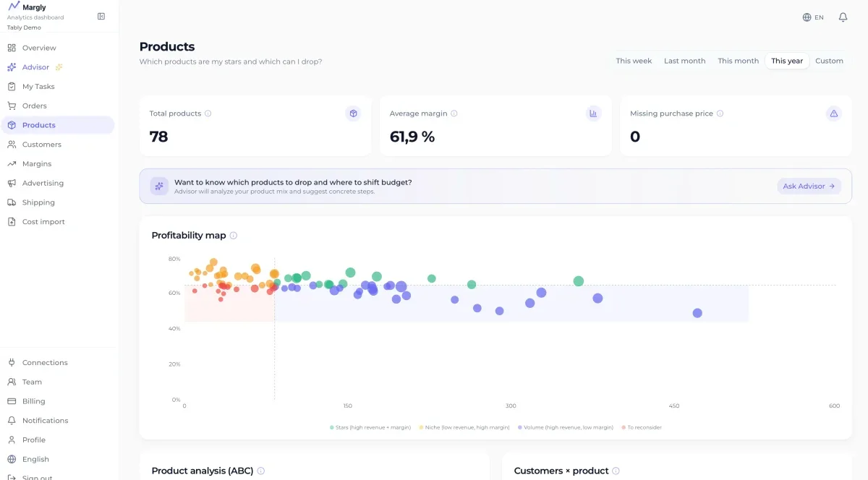The image size is (868, 480).
Task: Click the bar chart icon on Average margin card
Action: 593,113
